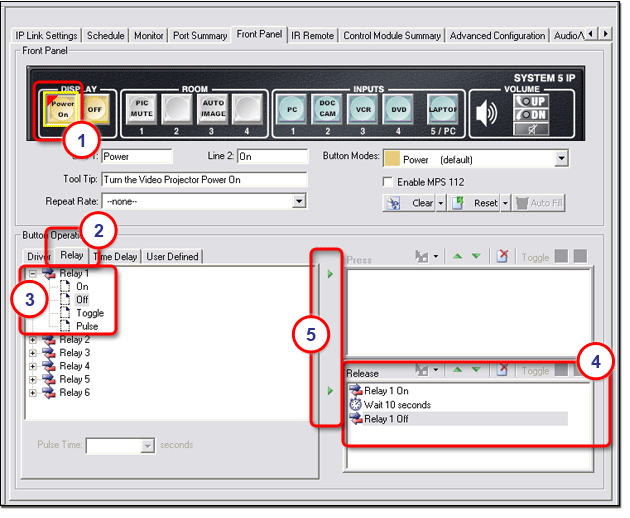Image resolution: width=630 pixels, height=518 pixels.
Task: Open the Time Delay tab
Action: click(x=116, y=257)
